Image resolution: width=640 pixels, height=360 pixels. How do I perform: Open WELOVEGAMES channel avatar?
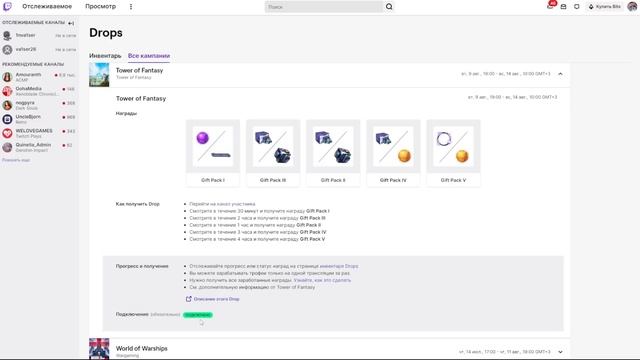pos(7,133)
